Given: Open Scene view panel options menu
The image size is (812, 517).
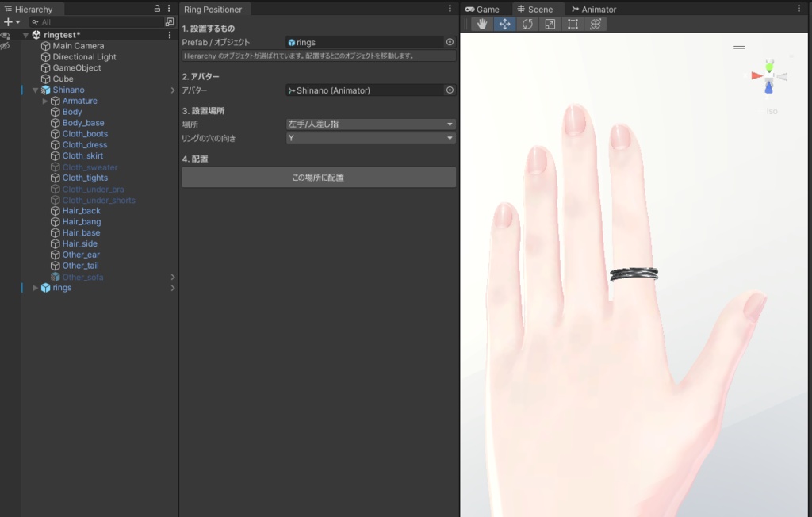Looking at the screenshot, I should pos(799,8).
